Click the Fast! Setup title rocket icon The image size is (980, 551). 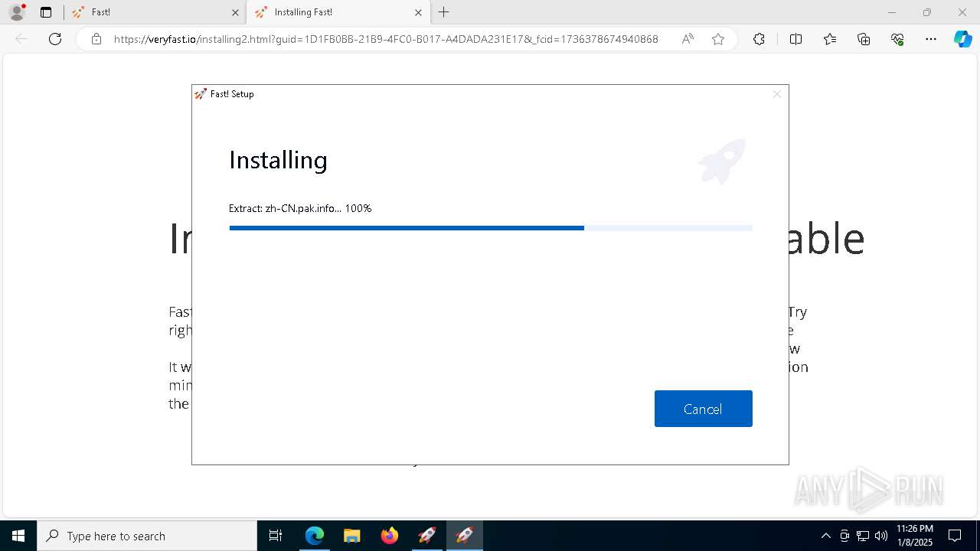click(201, 94)
